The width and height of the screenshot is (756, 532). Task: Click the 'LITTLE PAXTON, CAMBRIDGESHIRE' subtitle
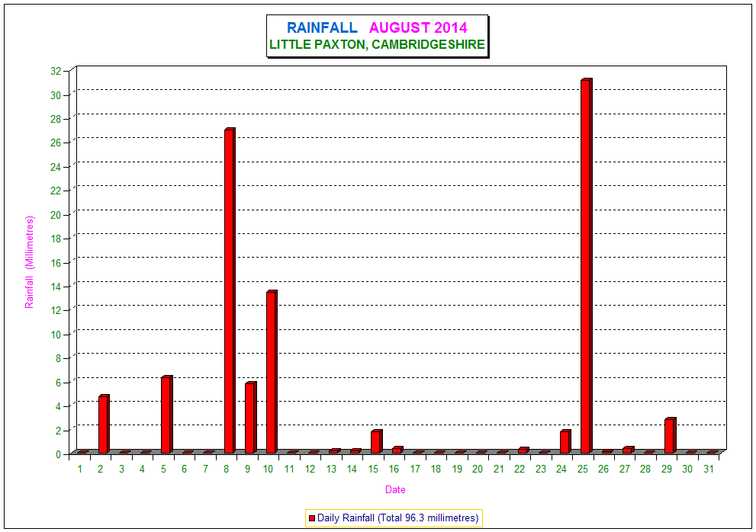click(377, 44)
